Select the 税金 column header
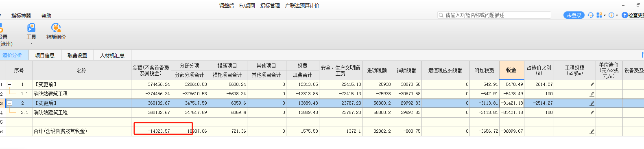The image size is (644, 149). 511,70
